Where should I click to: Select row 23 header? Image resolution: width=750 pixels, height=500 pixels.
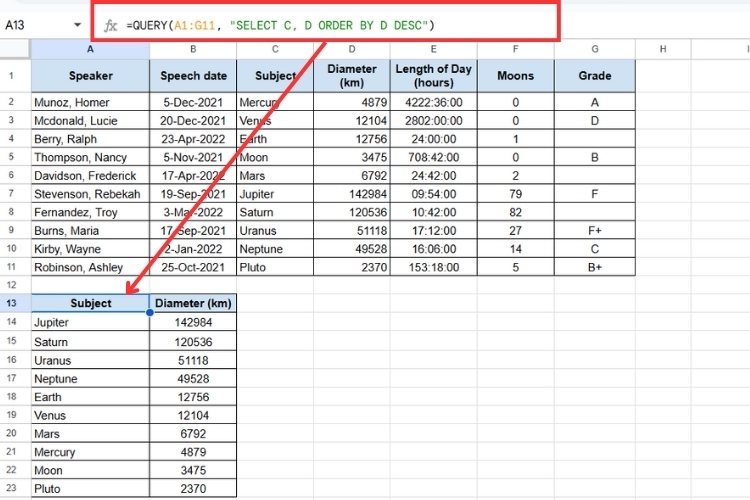[x=11, y=488]
